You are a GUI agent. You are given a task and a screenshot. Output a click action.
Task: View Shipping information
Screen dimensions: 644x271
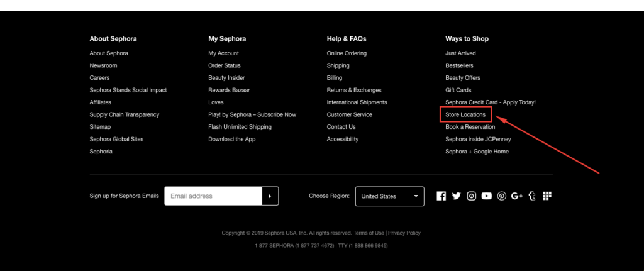coord(338,65)
